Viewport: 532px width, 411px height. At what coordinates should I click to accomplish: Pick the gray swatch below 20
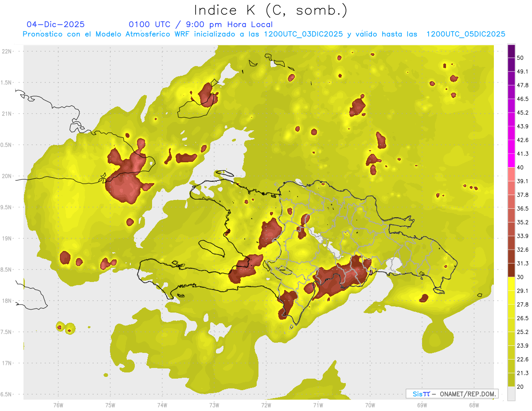pyautogui.click(x=511, y=393)
